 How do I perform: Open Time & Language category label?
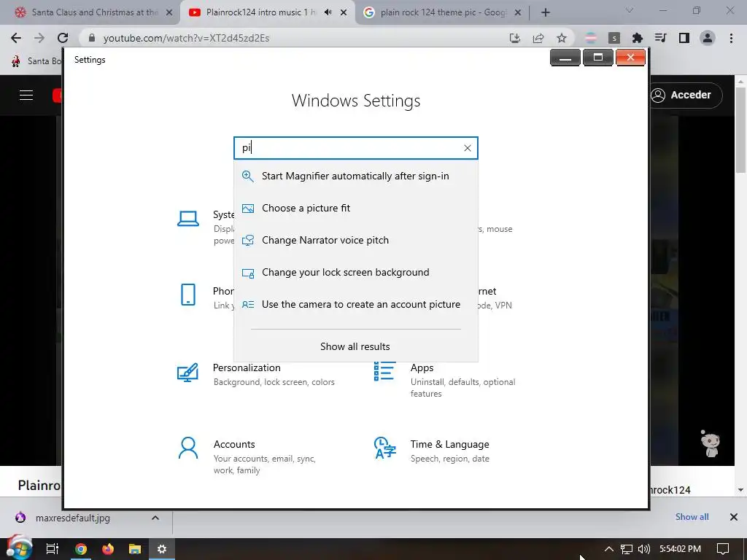[x=449, y=444]
